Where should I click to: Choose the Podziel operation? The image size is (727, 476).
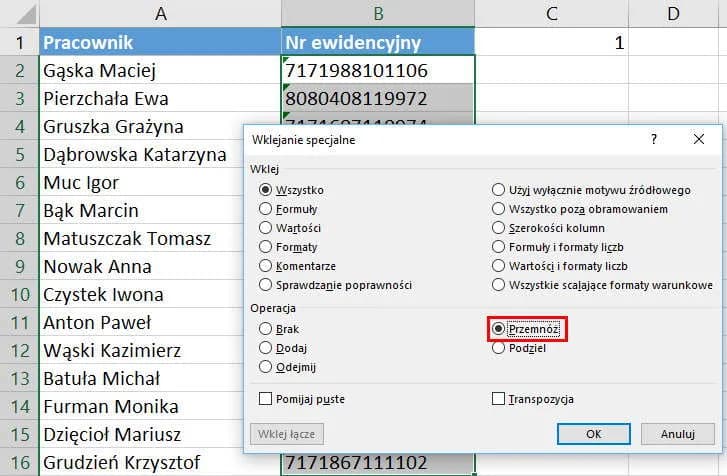coord(499,348)
